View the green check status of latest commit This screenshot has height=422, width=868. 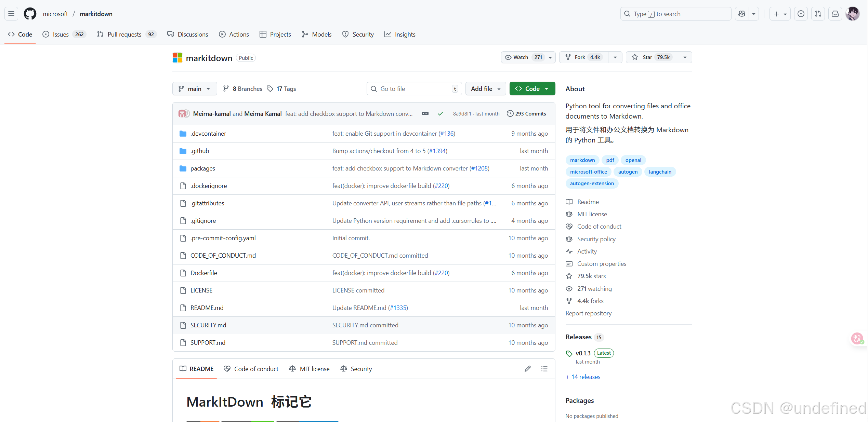[x=440, y=114]
